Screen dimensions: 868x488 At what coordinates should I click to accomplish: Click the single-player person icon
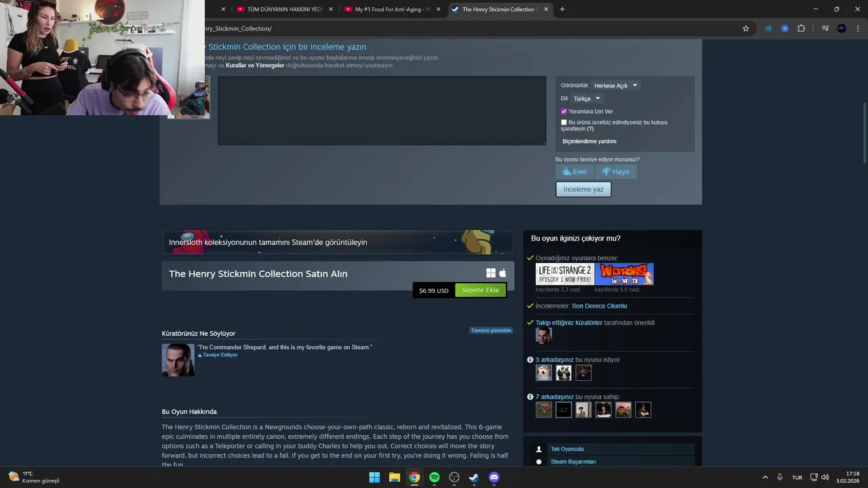pos(539,449)
